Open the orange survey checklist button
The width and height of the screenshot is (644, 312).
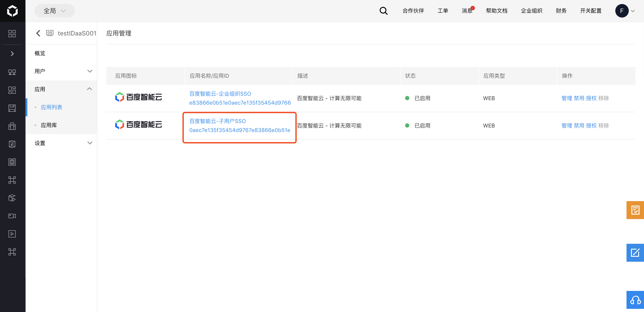tap(635, 210)
